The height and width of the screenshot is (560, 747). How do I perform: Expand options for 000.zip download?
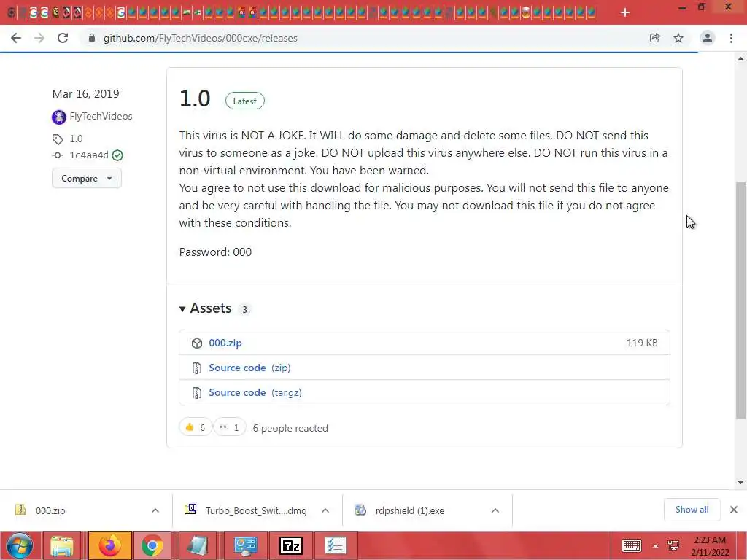(x=155, y=510)
